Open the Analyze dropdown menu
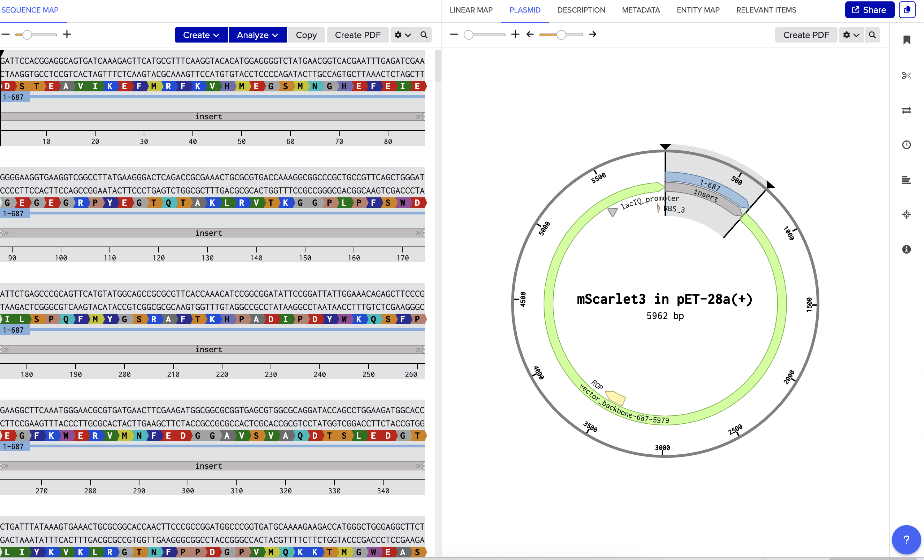This screenshot has height=560, width=924. (x=258, y=35)
